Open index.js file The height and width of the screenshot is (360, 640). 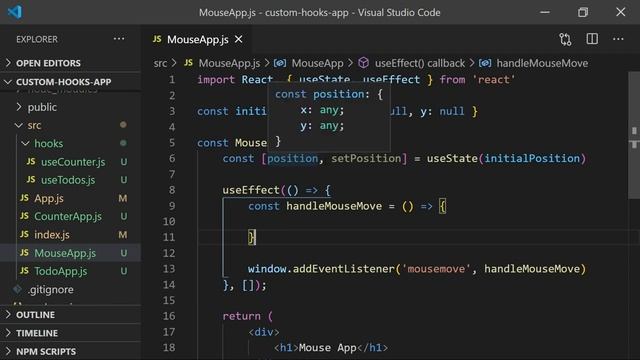pos(70,235)
